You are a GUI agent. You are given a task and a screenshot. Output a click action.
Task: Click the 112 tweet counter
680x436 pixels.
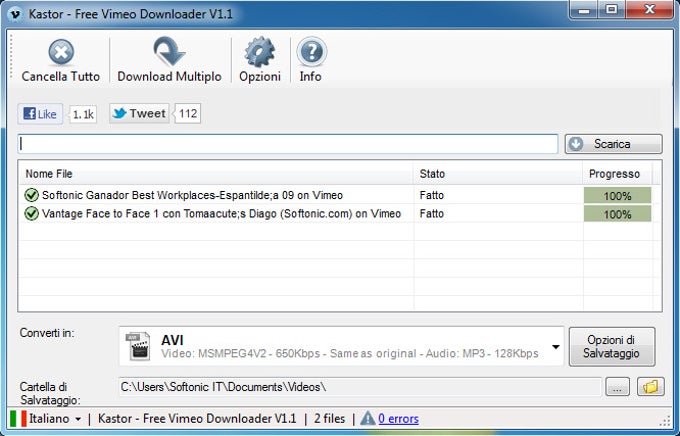[188, 114]
